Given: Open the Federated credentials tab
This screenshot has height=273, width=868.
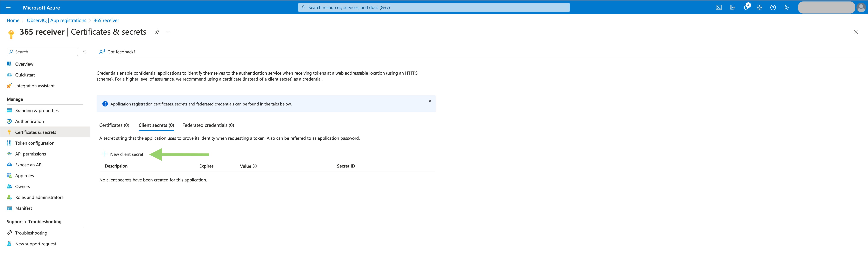Looking at the screenshot, I should tap(208, 125).
